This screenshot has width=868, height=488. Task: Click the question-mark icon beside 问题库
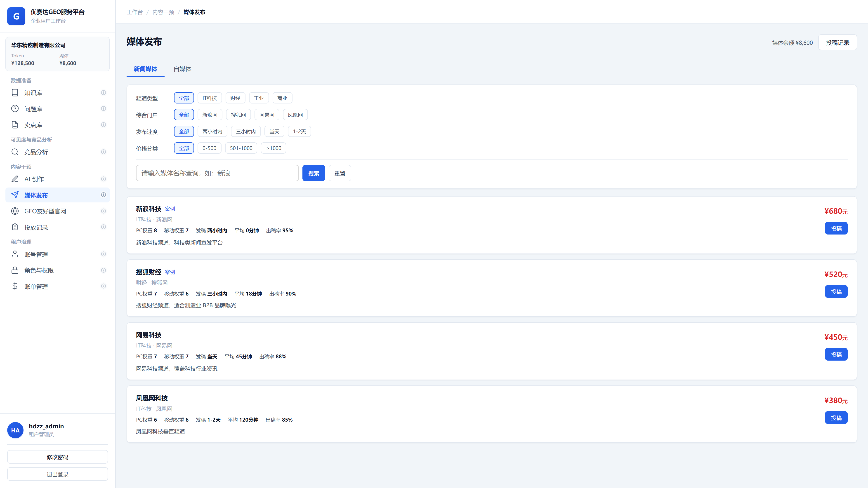click(15, 109)
